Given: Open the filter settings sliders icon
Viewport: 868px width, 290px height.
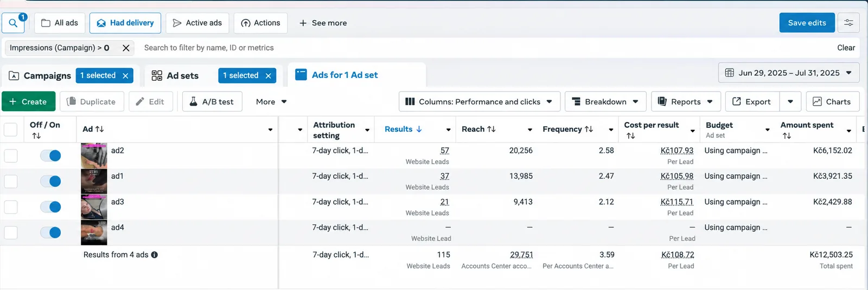Looking at the screenshot, I should pos(848,23).
